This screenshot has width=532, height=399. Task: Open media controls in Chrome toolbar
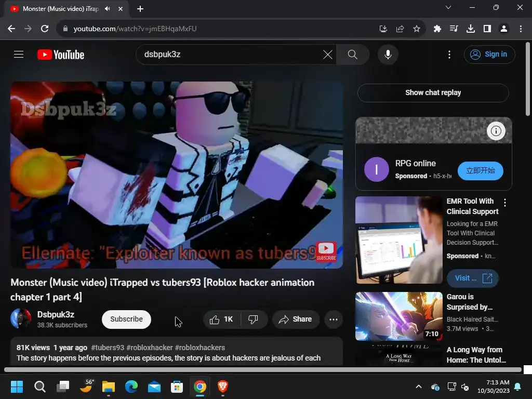(454, 29)
